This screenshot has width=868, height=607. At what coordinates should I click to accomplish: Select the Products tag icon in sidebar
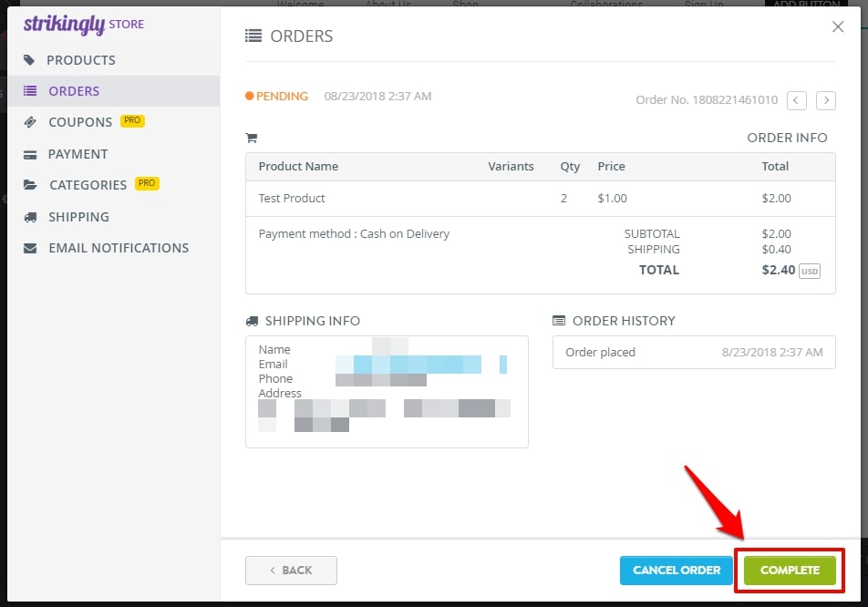click(x=28, y=59)
